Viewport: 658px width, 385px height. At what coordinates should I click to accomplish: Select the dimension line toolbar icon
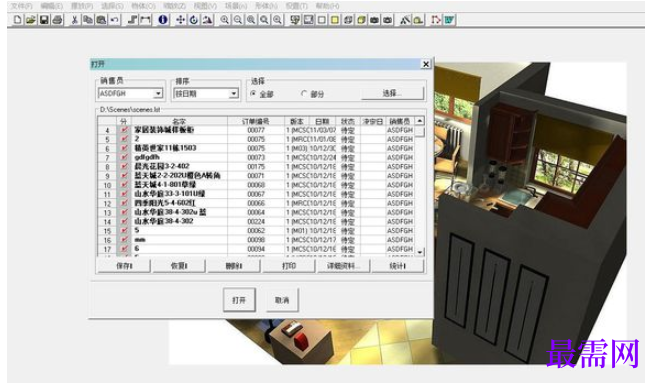[146, 20]
